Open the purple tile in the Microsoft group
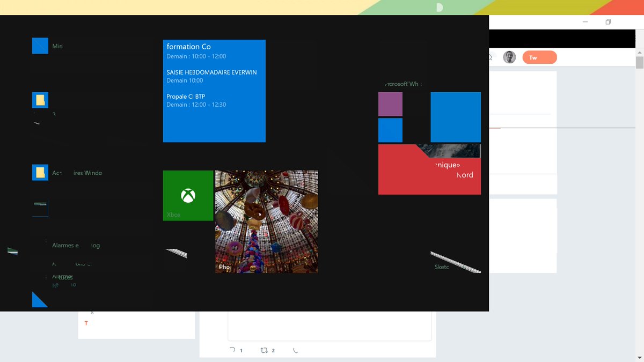 (390, 104)
